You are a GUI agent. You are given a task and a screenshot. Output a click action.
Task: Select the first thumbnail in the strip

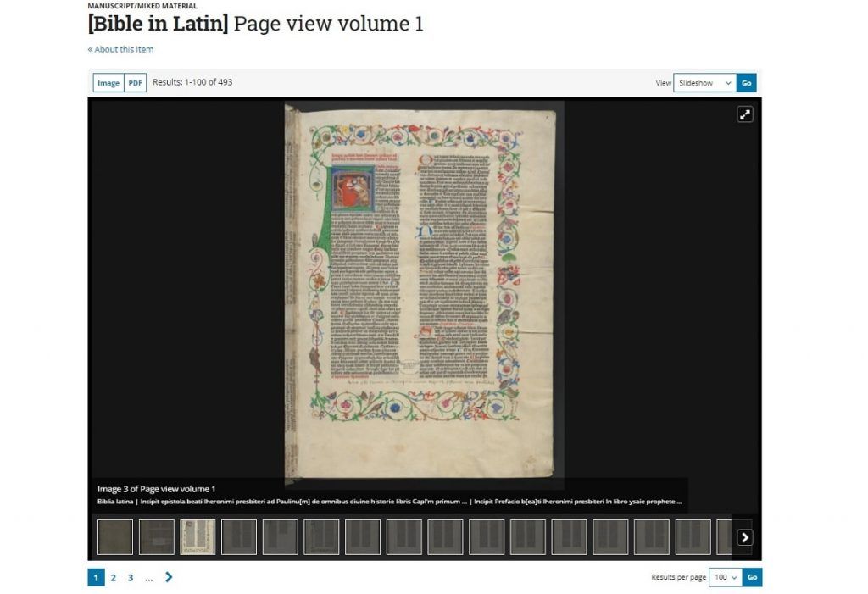point(115,537)
